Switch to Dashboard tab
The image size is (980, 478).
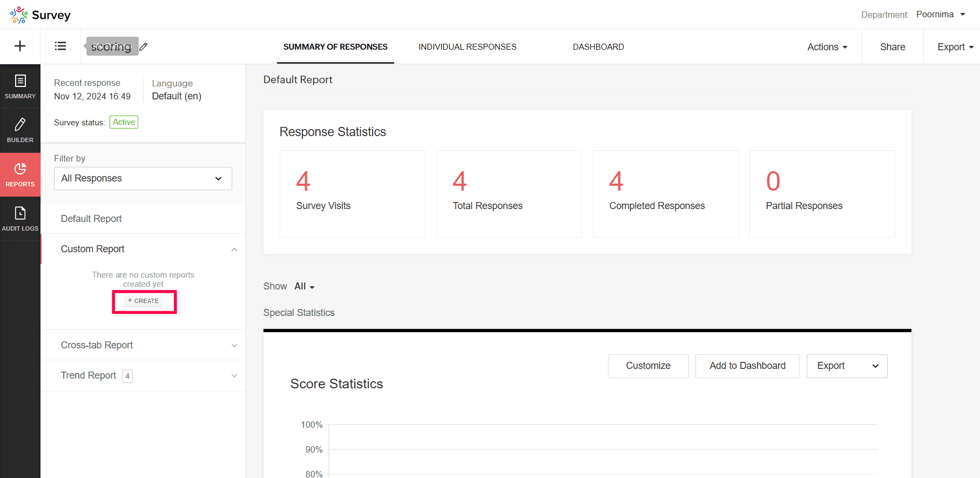point(598,47)
